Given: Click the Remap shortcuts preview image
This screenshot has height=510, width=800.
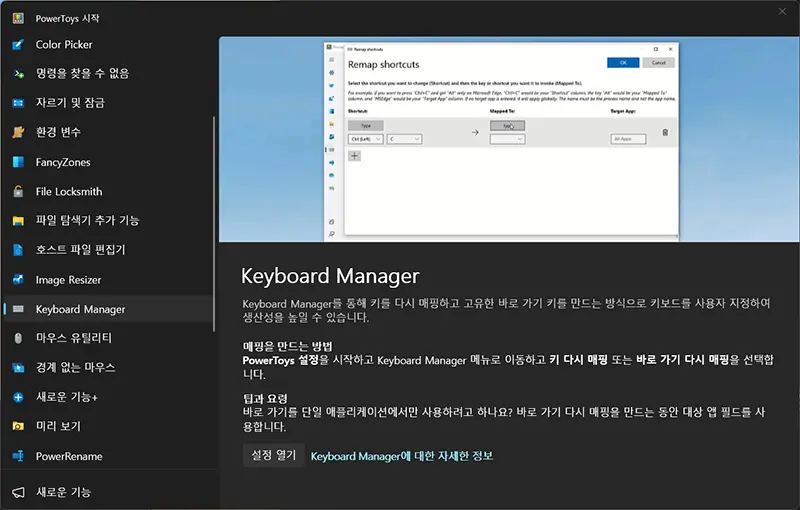Looking at the screenshot, I should click(x=509, y=139).
